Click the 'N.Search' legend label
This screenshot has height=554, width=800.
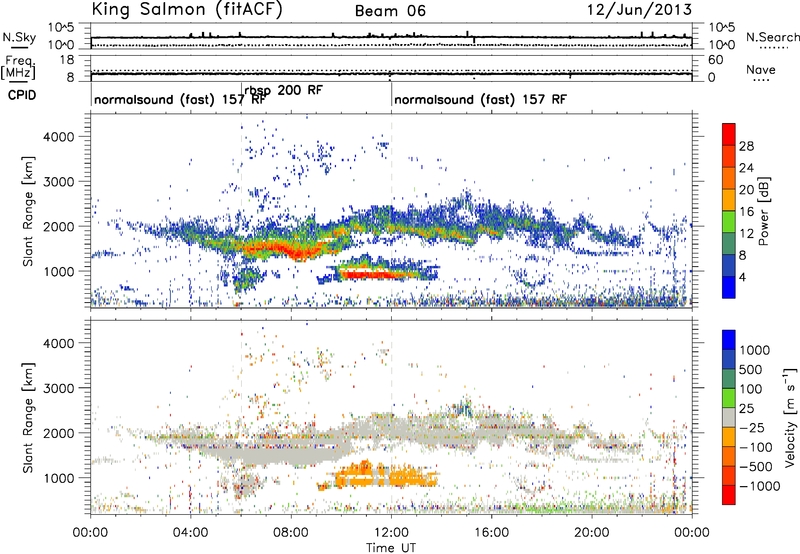click(x=772, y=37)
